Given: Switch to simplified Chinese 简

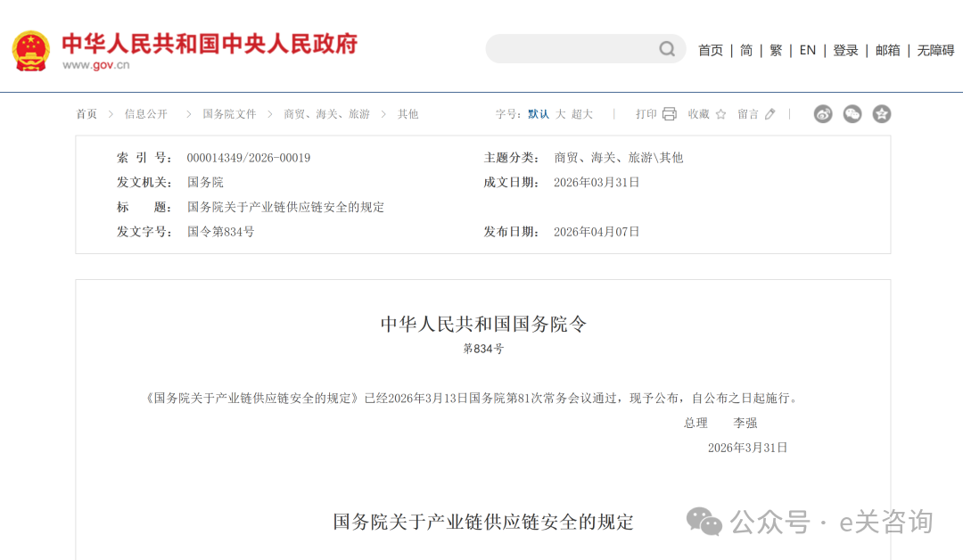Looking at the screenshot, I should 746,50.
